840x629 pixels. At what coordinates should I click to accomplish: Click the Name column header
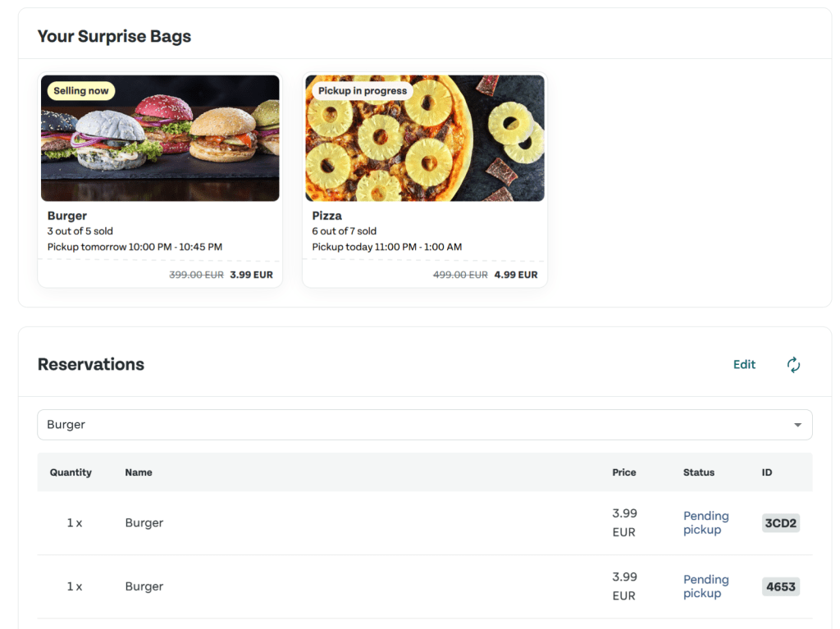[x=139, y=472]
